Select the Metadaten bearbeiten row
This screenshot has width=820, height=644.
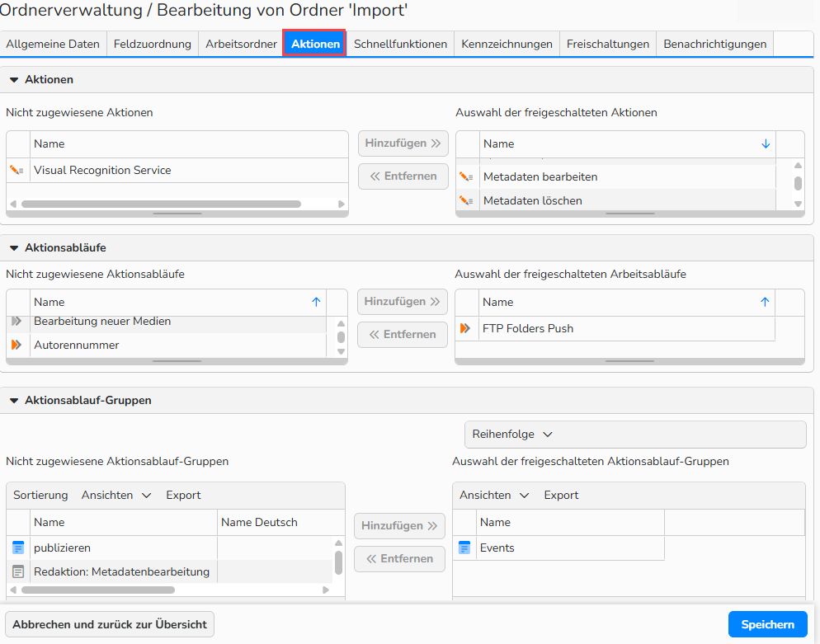click(x=615, y=176)
